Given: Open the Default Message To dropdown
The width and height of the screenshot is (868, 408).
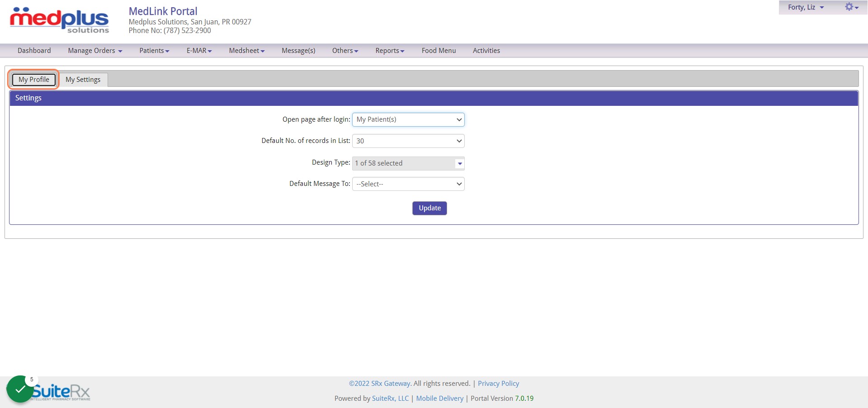Looking at the screenshot, I should click(408, 184).
